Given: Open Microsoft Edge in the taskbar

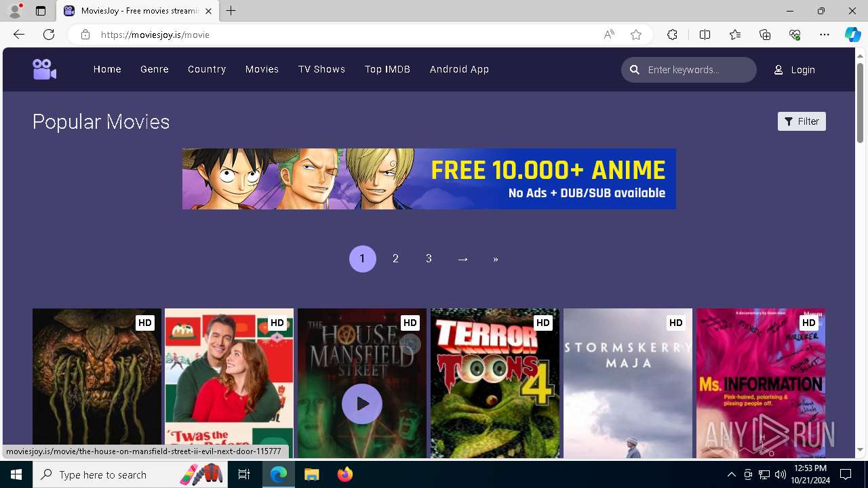Looking at the screenshot, I should [x=279, y=474].
